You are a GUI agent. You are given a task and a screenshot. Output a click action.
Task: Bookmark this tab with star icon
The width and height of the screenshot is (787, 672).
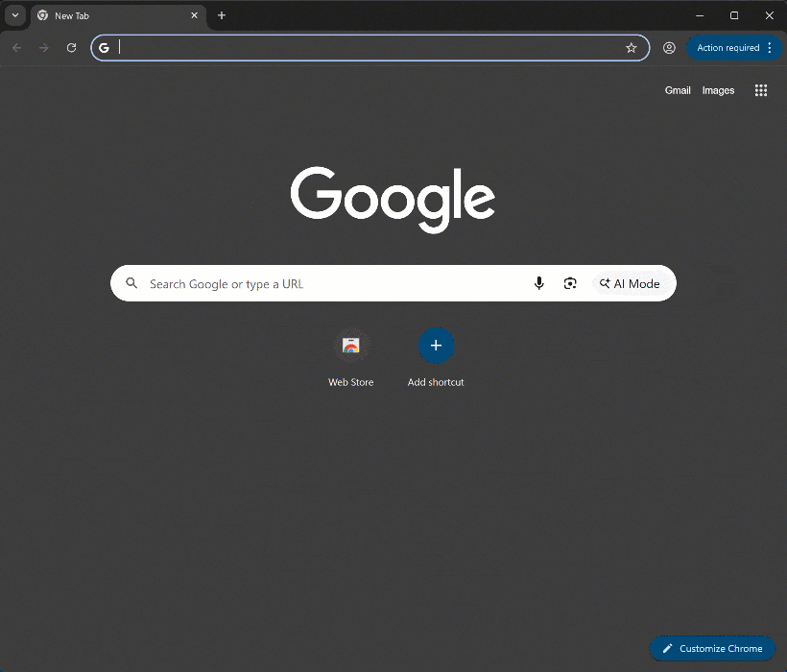[x=631, y=48]
